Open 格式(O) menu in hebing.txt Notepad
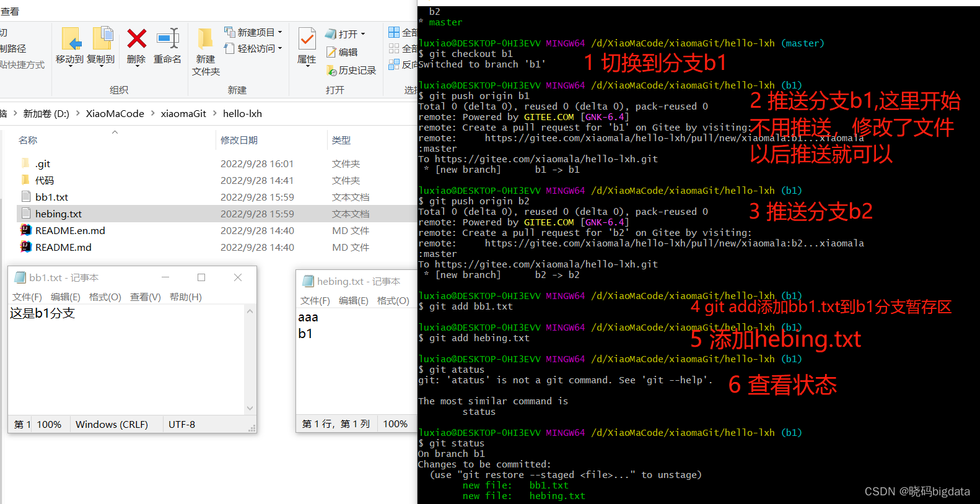980x504 pixels. pos(393,301)
